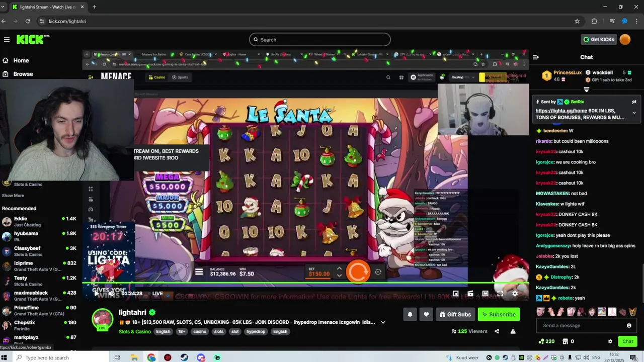
Task: Collapse the chat panel arrow icon
Action: point(536,57)
